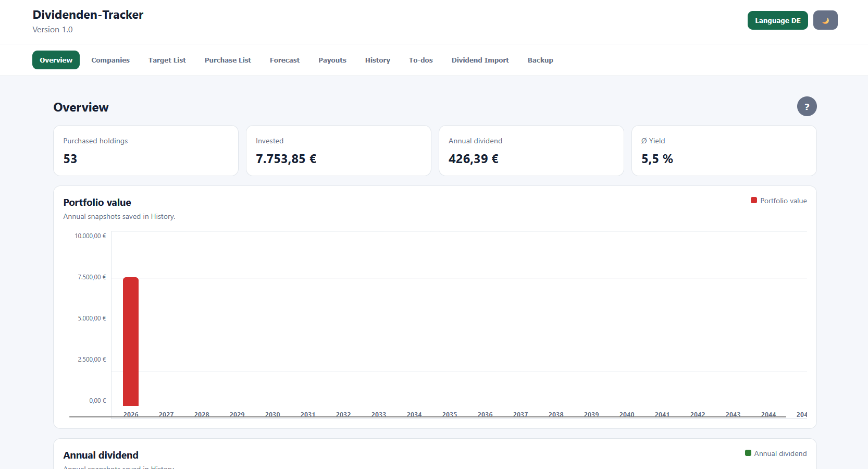Select the active Overview tab
Screen dimensions: 868x469
(56, 60)
